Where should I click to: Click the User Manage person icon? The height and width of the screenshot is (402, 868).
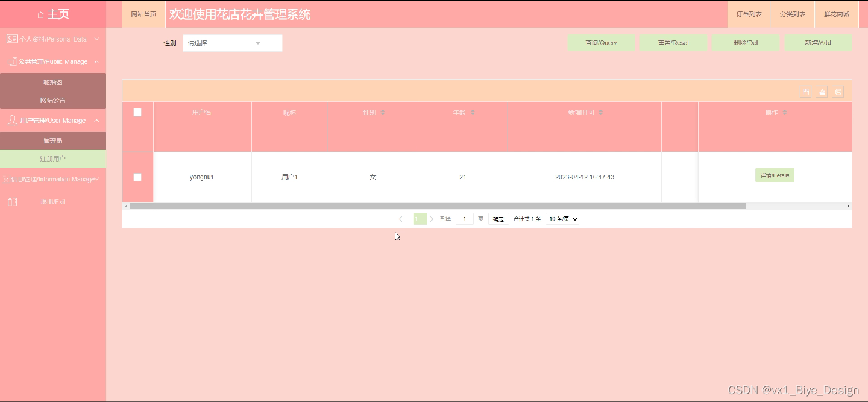coord(12,121)
